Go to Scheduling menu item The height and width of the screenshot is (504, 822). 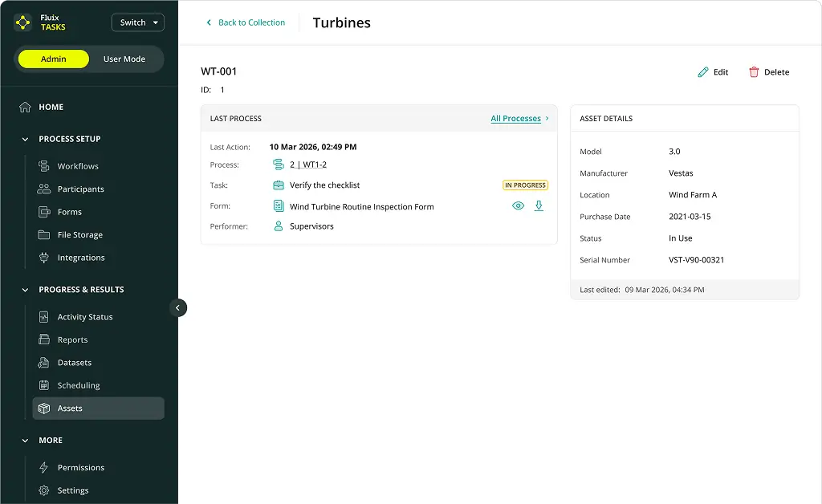(x=79, y=385)
